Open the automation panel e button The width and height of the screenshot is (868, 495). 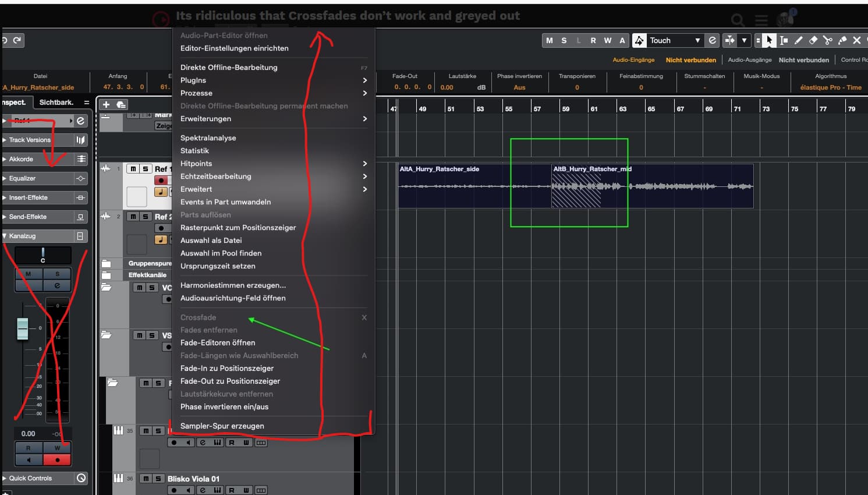[712, 40]
